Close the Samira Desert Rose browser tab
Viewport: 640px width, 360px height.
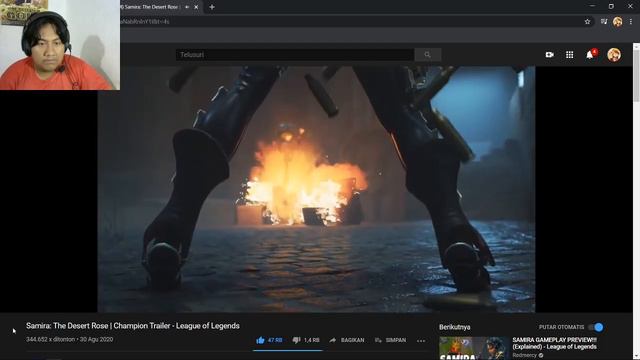196,7
